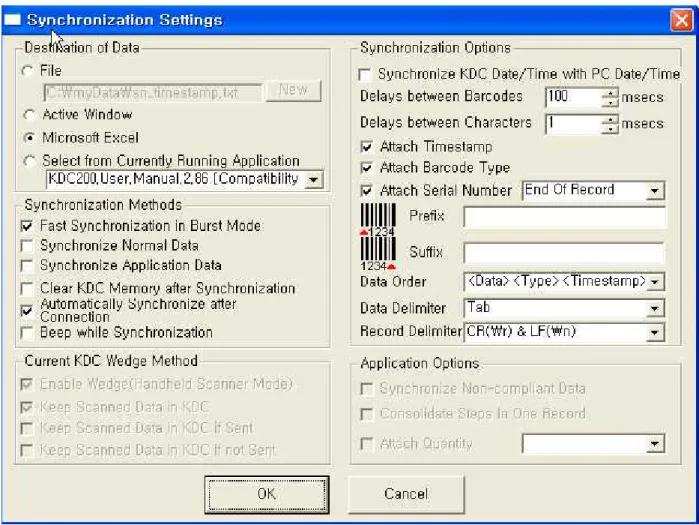Viewport: 699px width, 525px height.
Task: Click the Prefix barcode illustration icon
Action: point(378,220)
